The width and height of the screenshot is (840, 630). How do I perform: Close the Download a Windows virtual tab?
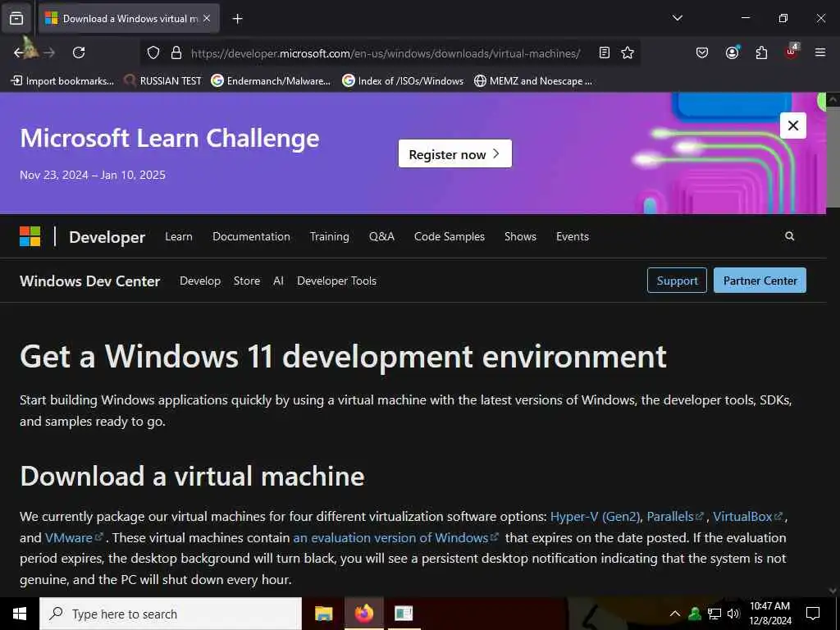(x=207, y=18)
